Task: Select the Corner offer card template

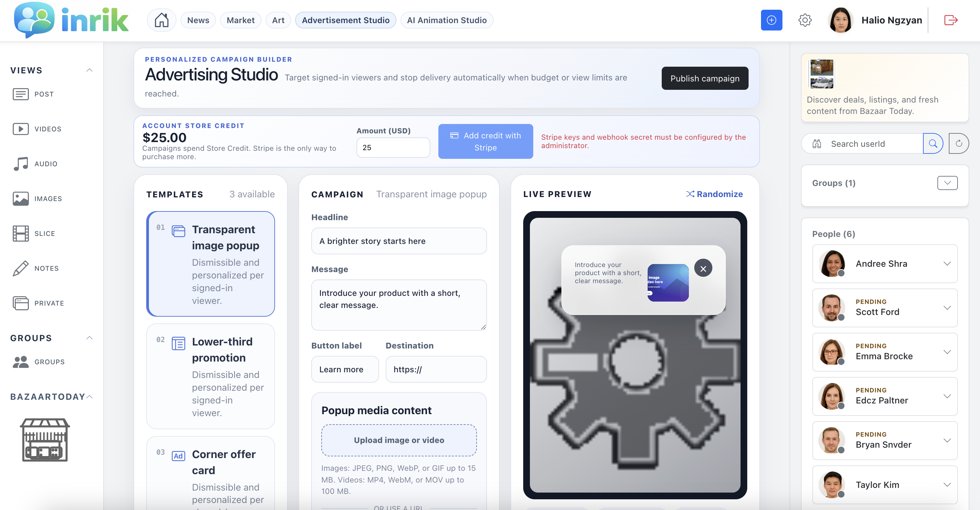Action: tap(210, 473)
